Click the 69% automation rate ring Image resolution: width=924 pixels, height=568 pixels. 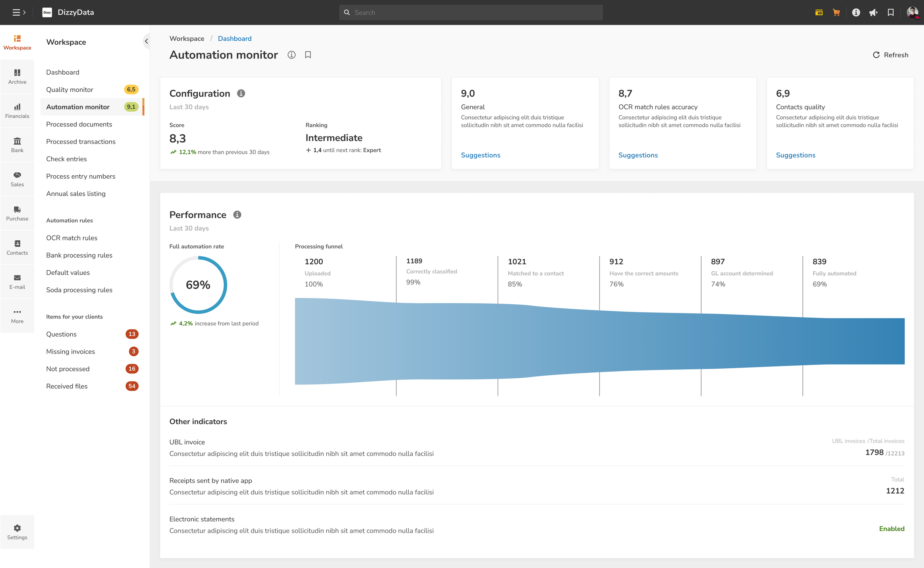click(198, 285)
